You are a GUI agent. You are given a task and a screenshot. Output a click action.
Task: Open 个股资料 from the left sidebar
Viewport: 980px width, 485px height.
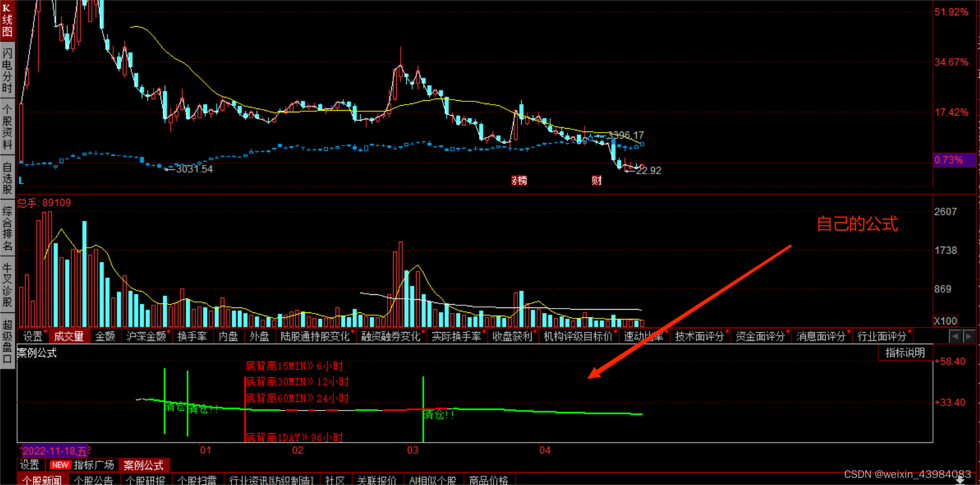(7, 126)
